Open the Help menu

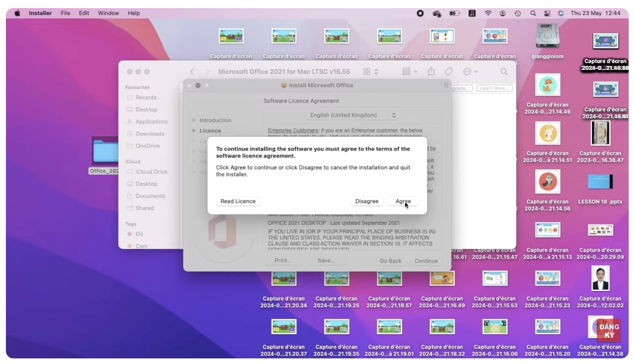click(x=134, y=13)
